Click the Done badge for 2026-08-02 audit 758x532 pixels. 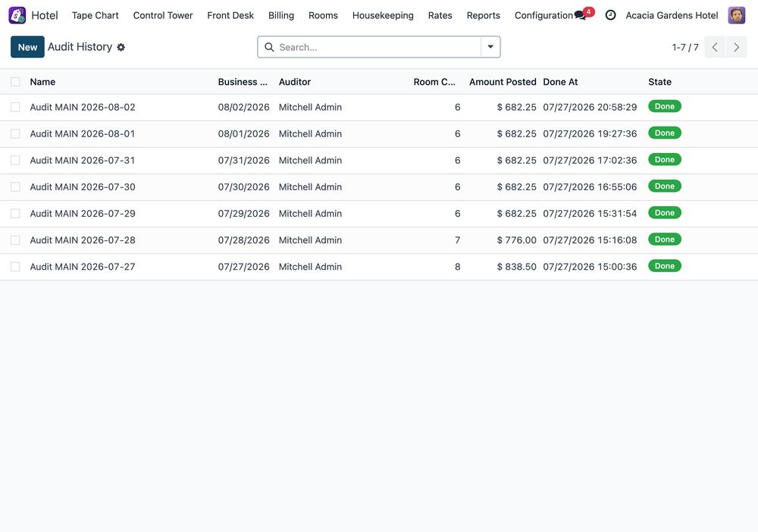tap(665, 106)
